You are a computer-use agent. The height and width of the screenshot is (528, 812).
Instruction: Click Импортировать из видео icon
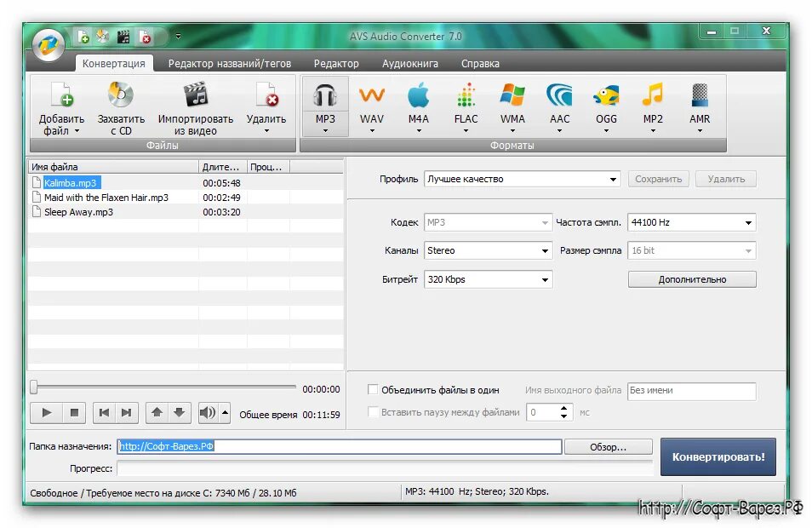pyautogui.click(x=195, y=95)
